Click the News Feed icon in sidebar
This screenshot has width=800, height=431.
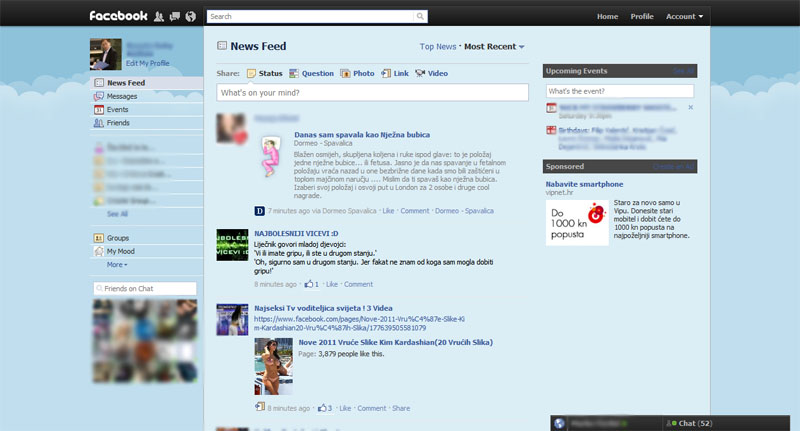point(99,83)
